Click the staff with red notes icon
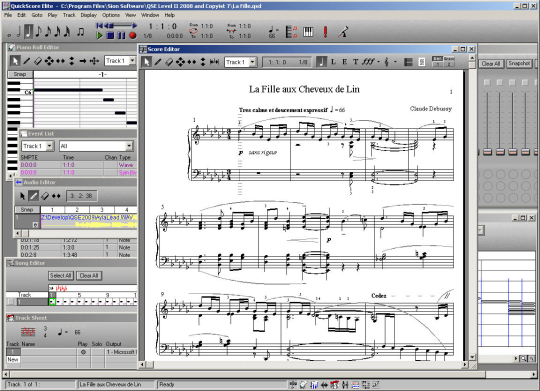540x391 pixels. [x=291, y=32]
